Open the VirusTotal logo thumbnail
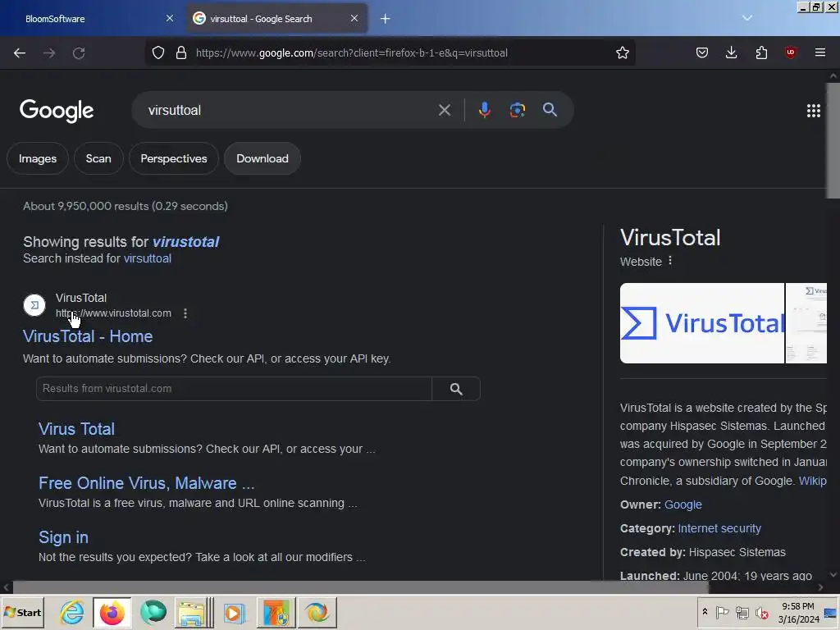 click(x=702, y=323)
